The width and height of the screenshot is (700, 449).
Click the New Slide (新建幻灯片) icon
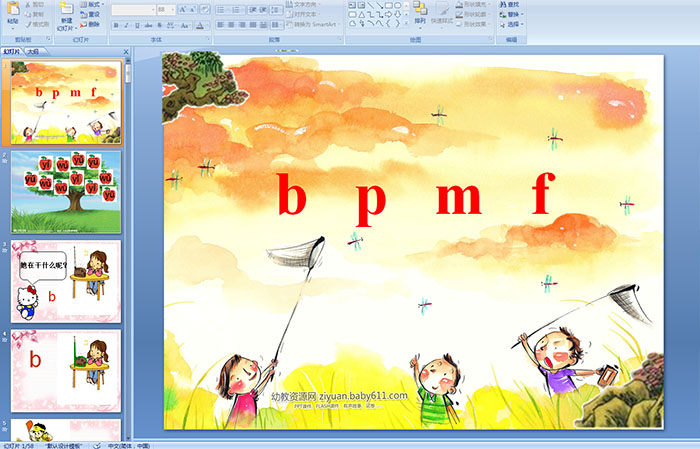(66, 9)
